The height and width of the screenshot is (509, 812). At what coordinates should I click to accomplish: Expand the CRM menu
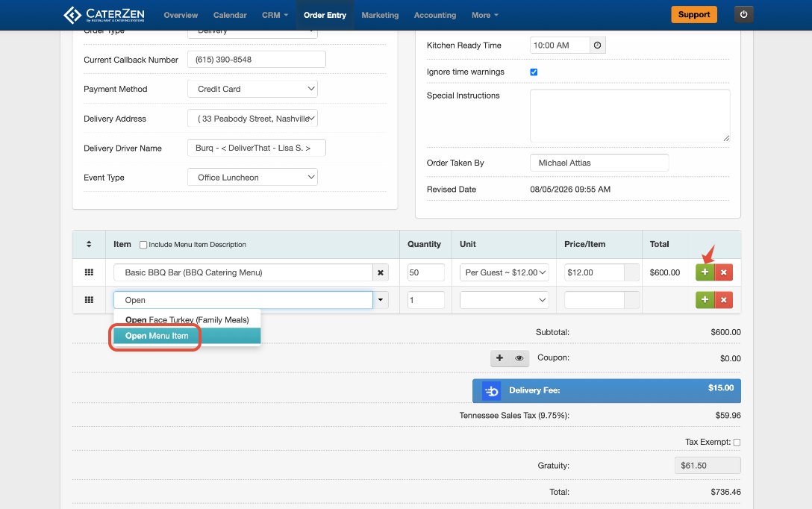pos(275,15)
